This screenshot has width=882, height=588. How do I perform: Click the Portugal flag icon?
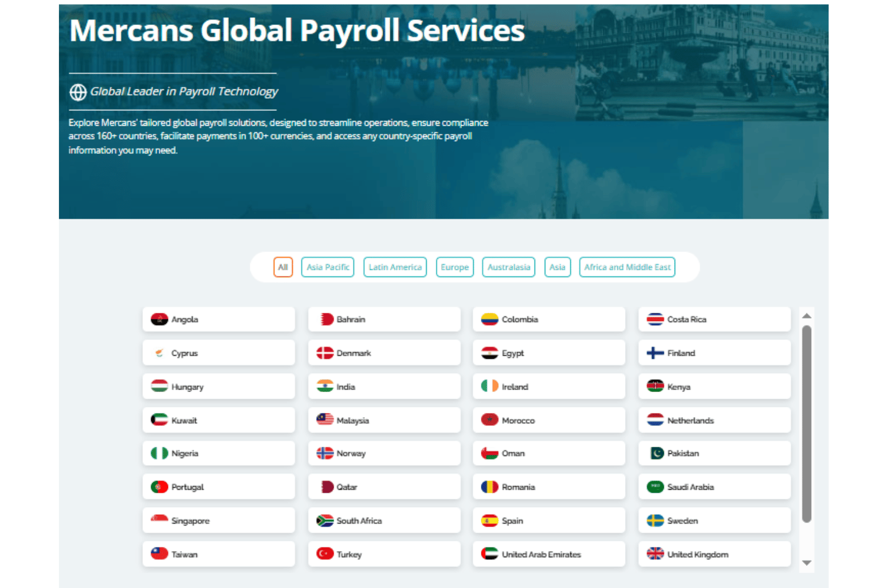[159, 487]
